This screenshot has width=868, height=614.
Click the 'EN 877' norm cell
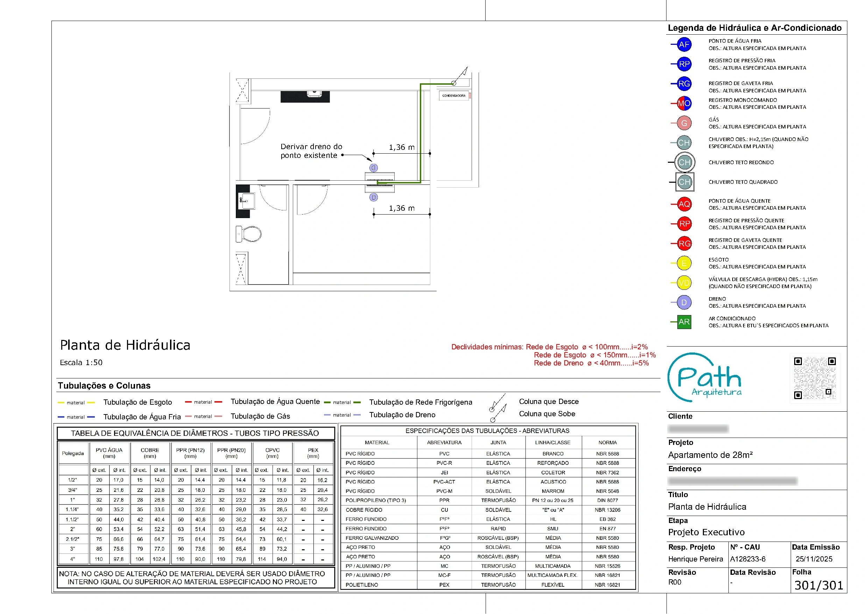(607, 529)
